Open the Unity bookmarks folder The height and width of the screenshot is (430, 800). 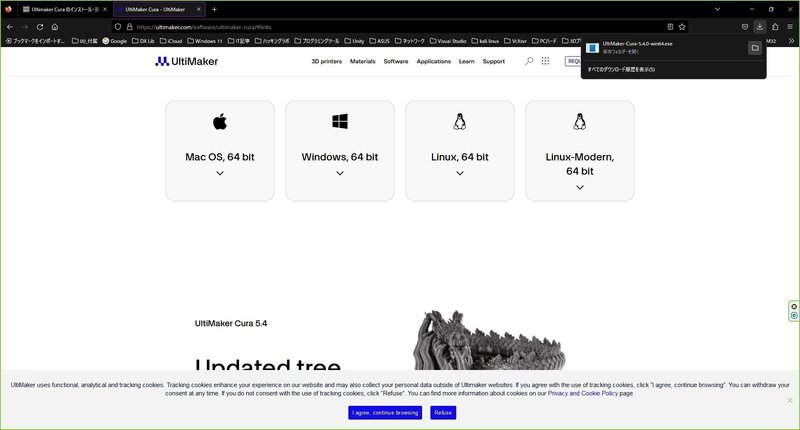(354, 41)
